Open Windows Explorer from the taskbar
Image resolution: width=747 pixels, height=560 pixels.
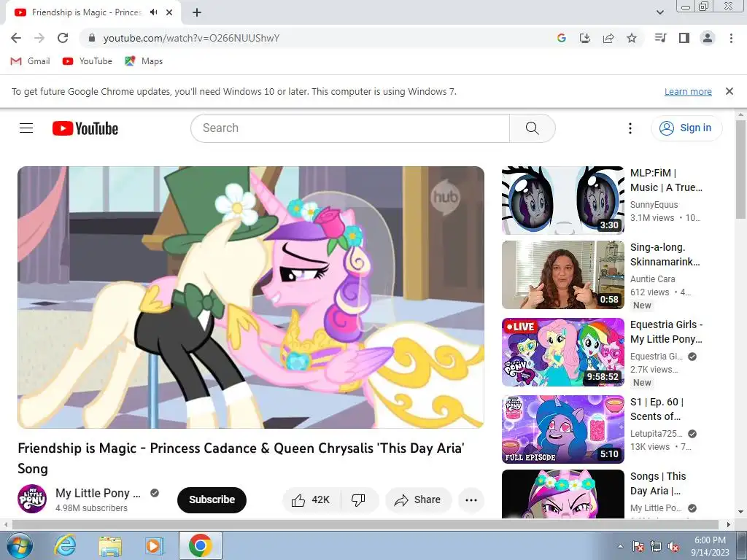(x=110, y=545)
